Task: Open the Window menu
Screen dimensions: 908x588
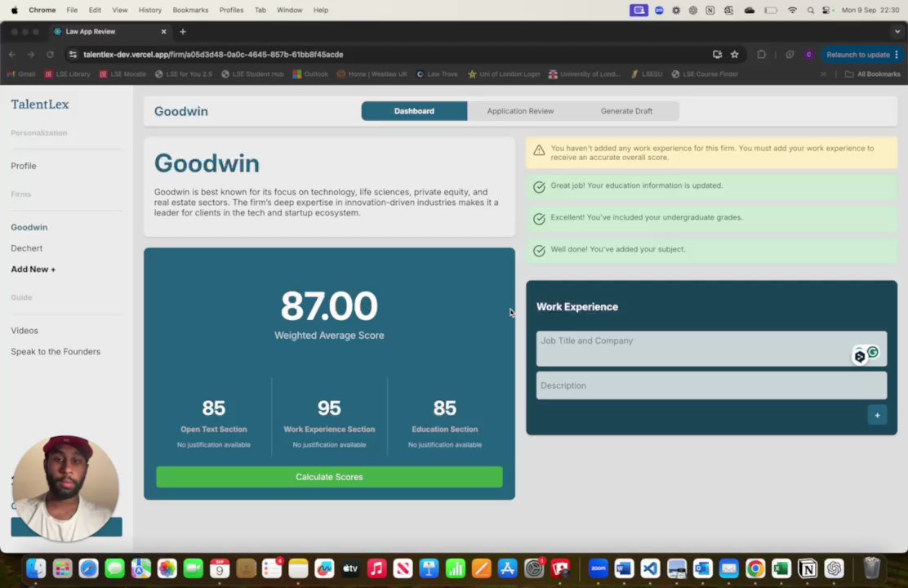Action: (290, 10)
